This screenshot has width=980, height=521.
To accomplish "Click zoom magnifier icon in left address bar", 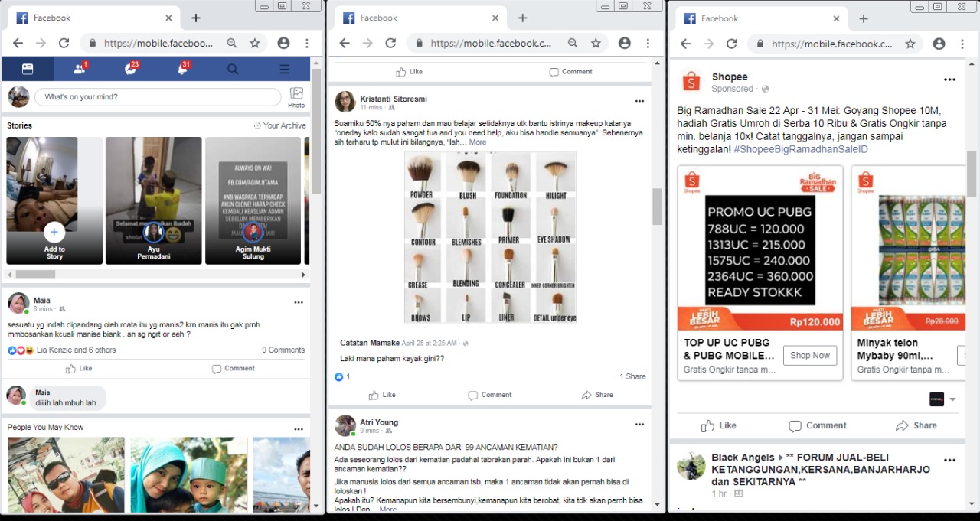I will [x=232, y=44].
